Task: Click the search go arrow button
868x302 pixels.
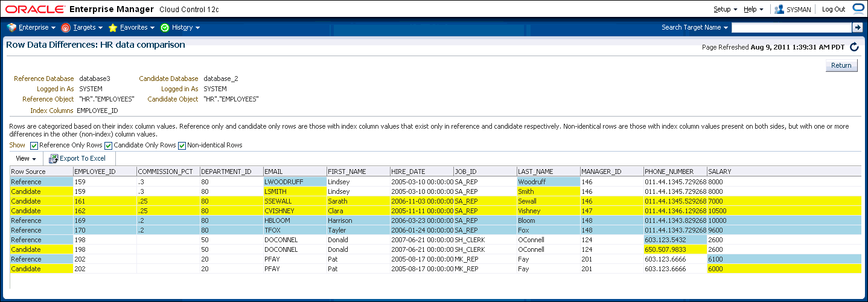Action: pos(857,27)
